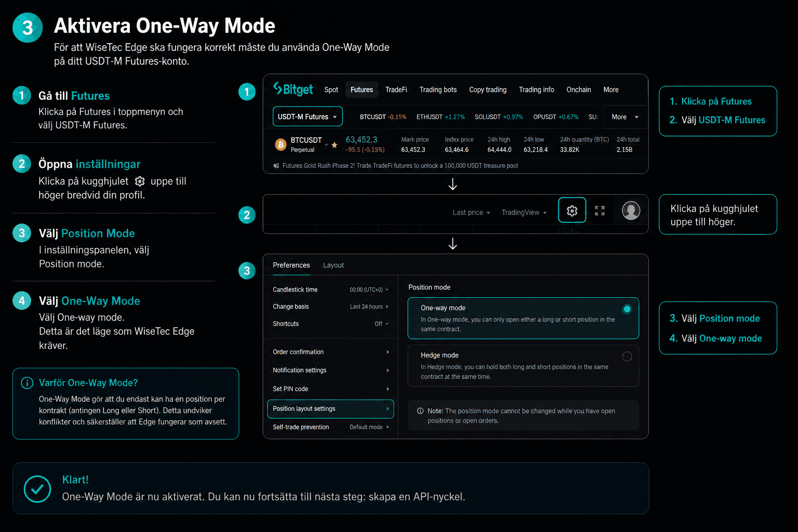798x532 pixels.
Task: Click the BTCUSDT Perpetual label
Action: click(306, 144)
